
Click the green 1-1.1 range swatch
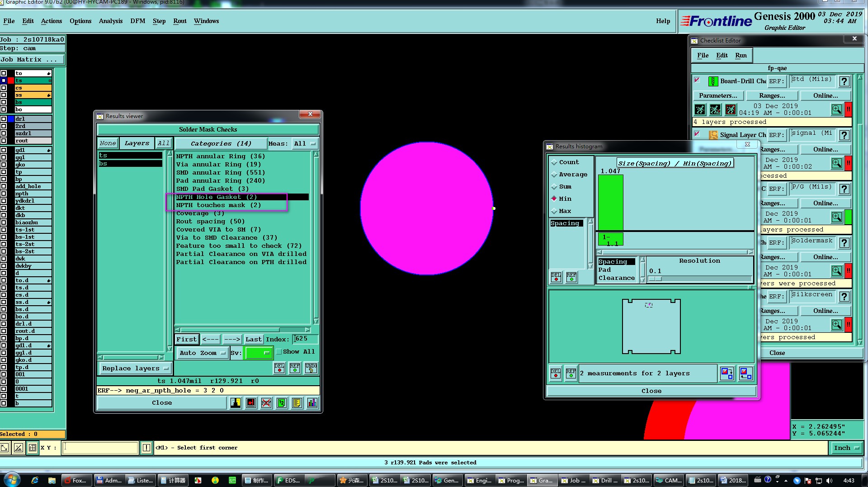pos(610,239)
